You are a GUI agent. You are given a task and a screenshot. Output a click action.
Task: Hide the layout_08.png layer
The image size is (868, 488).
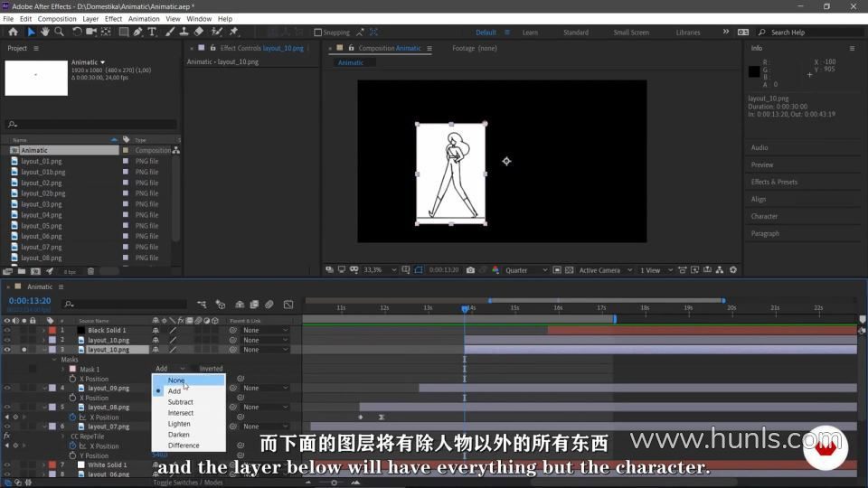click(7, 408)
